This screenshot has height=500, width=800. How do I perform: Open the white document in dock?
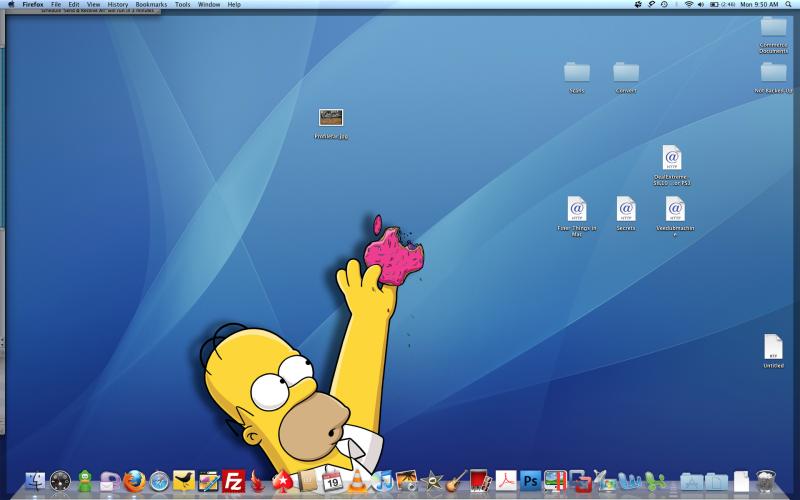(741, 481)
